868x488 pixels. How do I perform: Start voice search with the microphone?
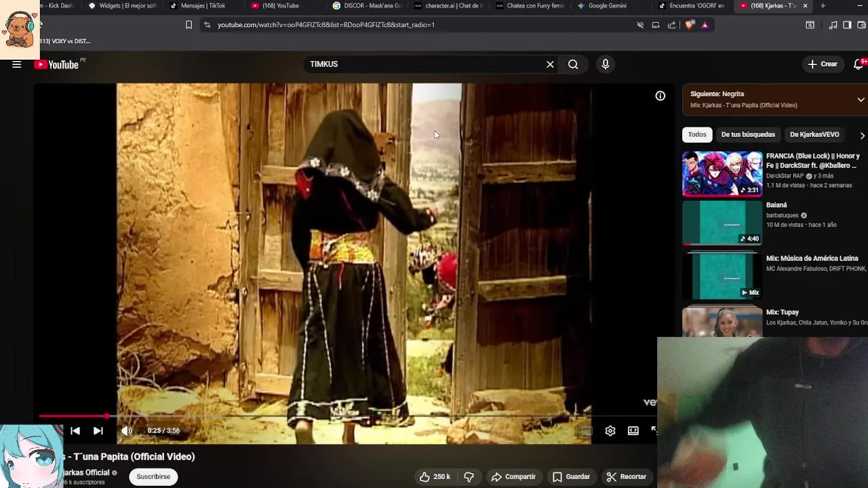click(606, 64)
